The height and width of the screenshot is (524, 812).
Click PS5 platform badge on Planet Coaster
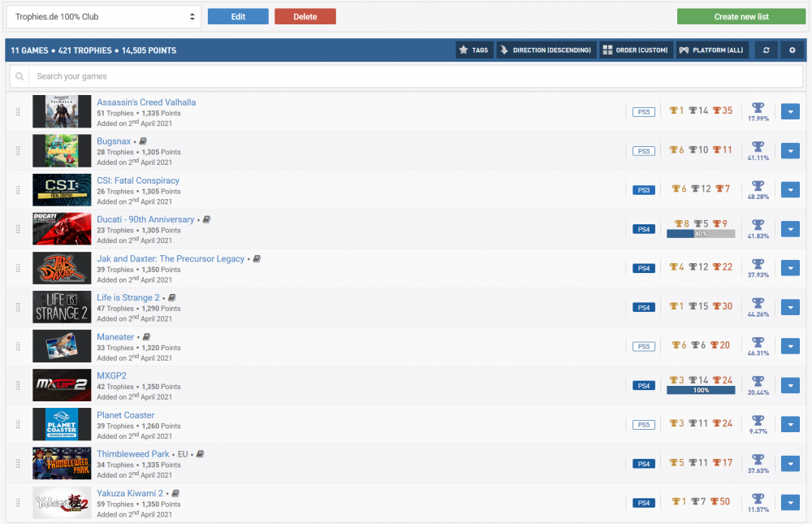click(643, 425)
